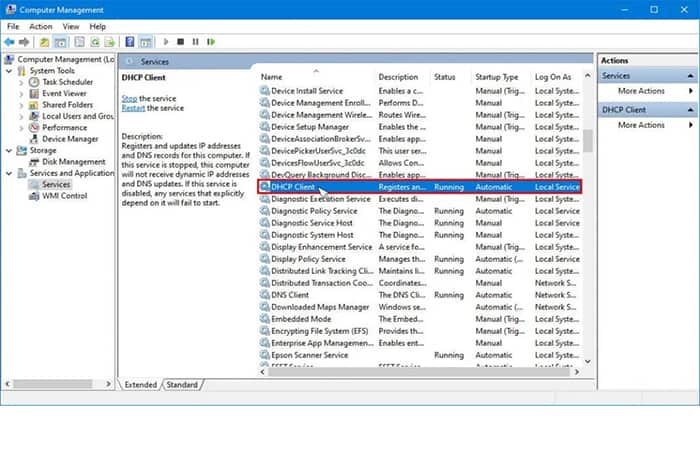The height and width of the screenshot is (450, 700).
Task: Select the DHCP Client service row
Action: tap(419, 187)
